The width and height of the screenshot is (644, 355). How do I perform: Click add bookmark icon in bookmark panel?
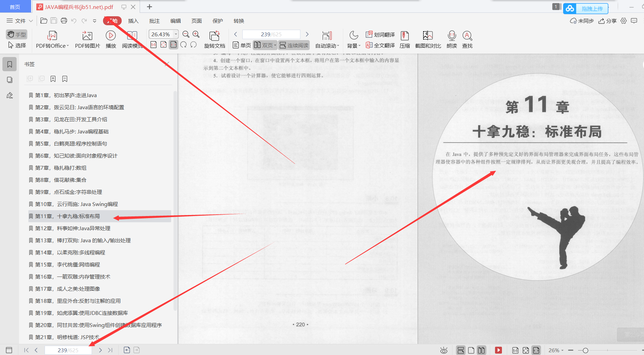53,79
